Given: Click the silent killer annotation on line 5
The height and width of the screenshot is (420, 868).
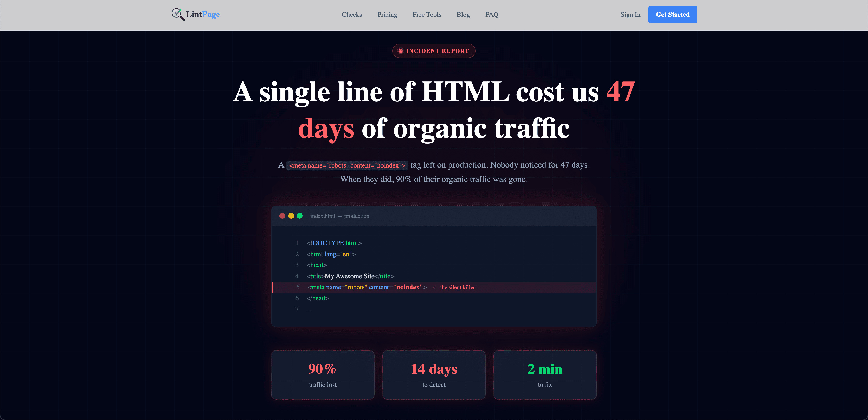Looking at the screenshot, I should [x=454, y=287].
